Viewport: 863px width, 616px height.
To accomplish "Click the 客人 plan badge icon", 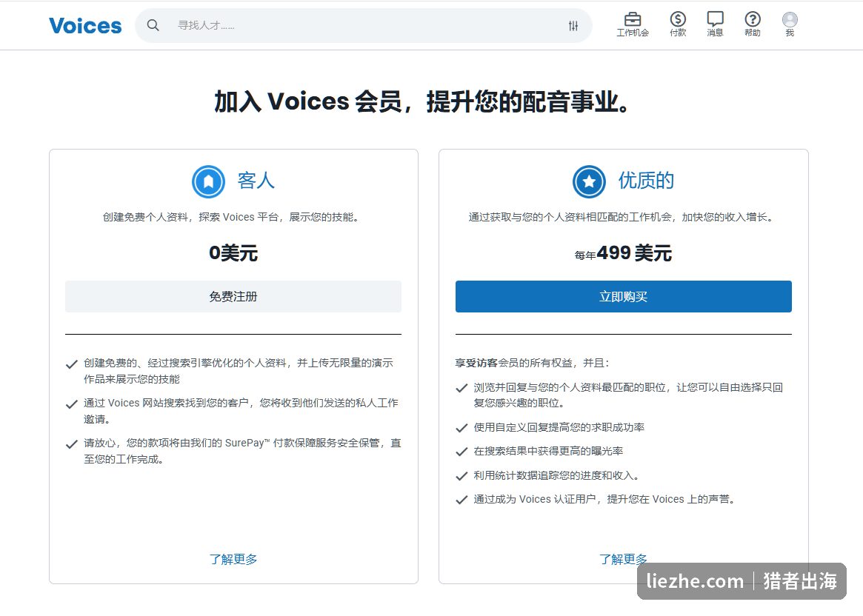I will click(209, 181).
